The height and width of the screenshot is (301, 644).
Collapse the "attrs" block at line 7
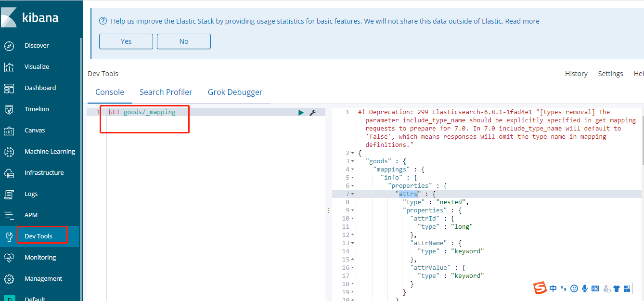tap(353, 194)
